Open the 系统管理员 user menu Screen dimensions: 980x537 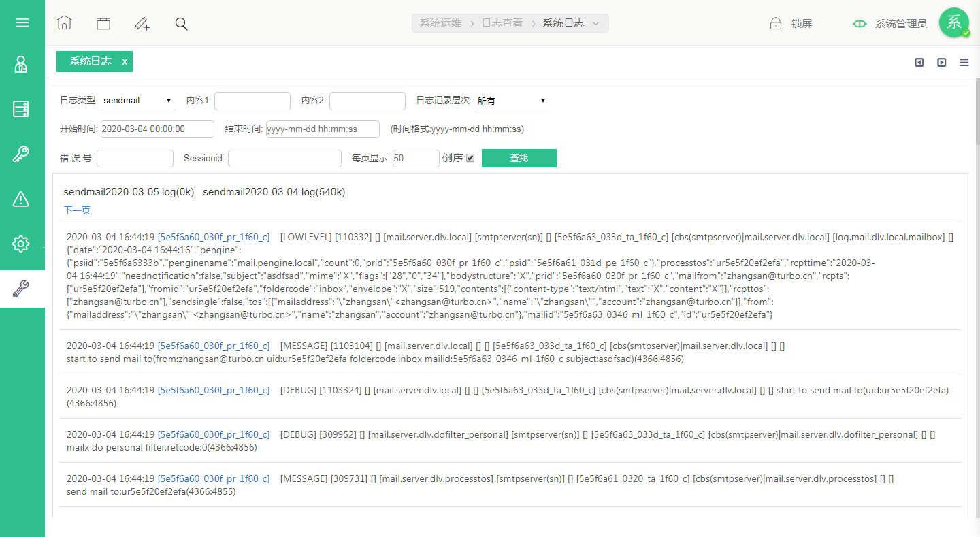pos(901,24)
